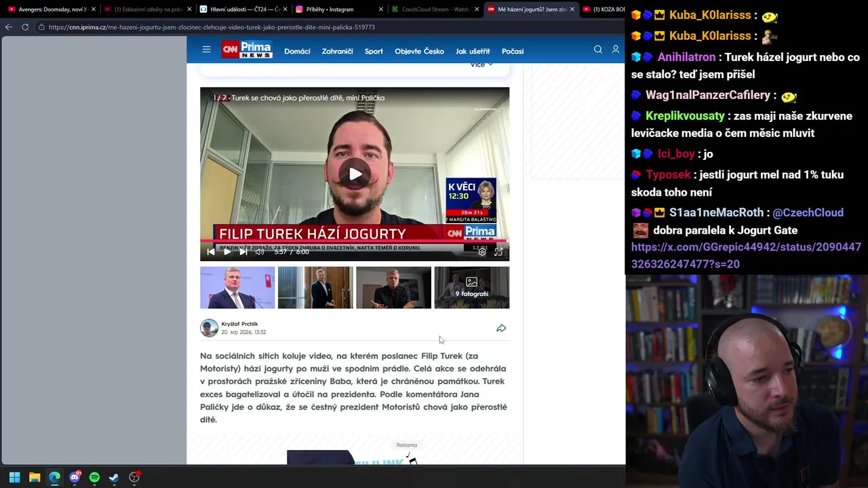The height and width of the screenshot is (488, 868).
Task: Open OBS Studio from the taskbar
Action: pos(134,477)
